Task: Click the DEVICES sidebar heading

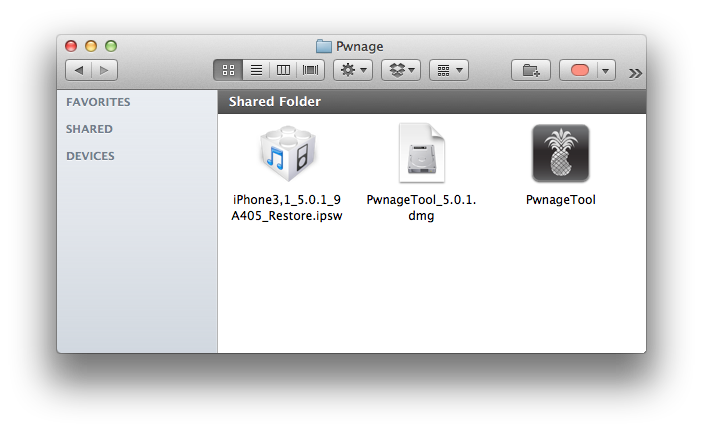Action: pos(90,156)
